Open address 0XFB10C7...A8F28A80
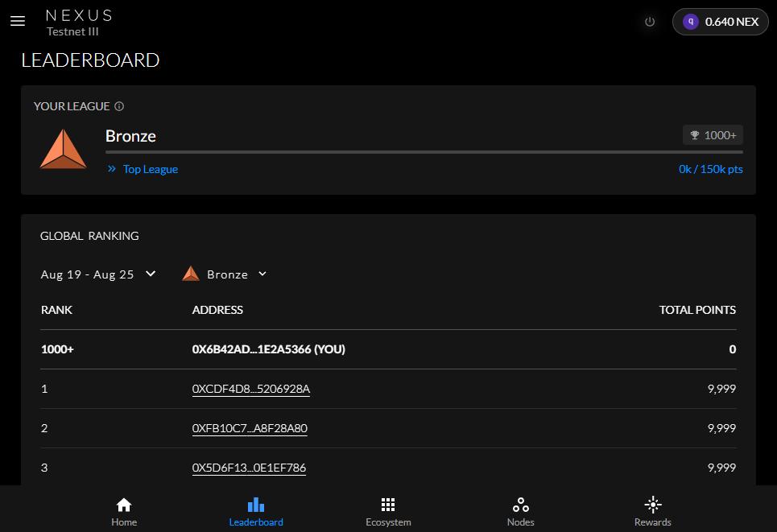Image resolution: width=777 pixels, height=532 pixels. 250,428
